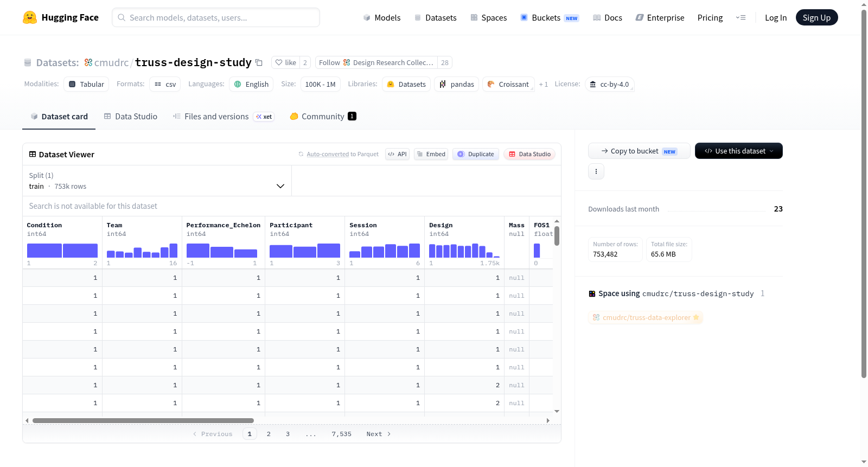Click the table horizontal scrollbar

[143, 420]
